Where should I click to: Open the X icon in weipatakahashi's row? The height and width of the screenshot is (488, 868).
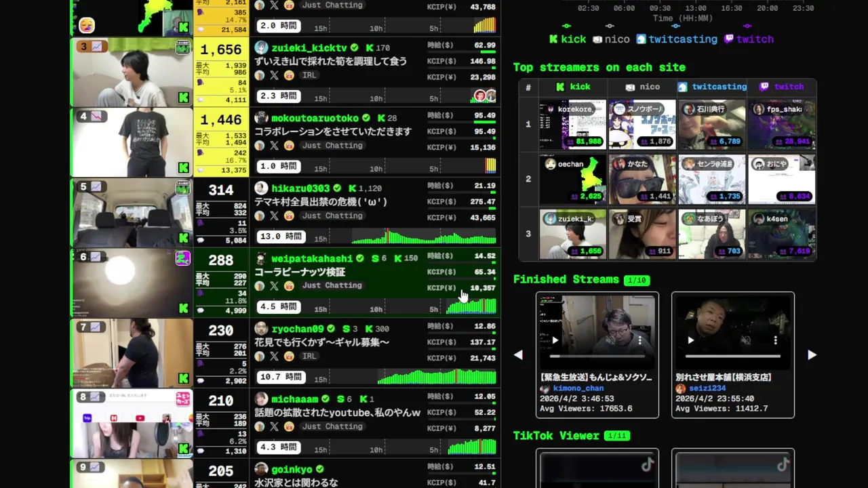click(x=274, y=286)
